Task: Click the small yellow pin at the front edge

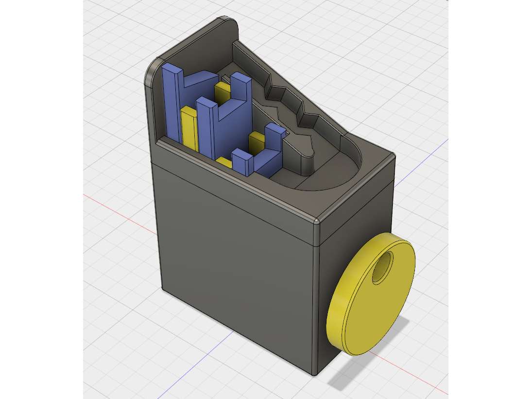Action: tap(224, 162)
